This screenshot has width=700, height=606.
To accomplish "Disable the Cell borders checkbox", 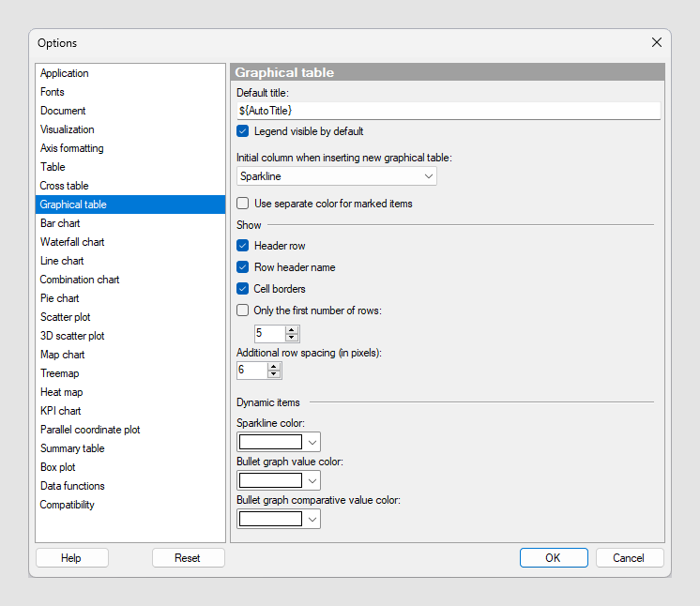I will (x=242, y=289).
